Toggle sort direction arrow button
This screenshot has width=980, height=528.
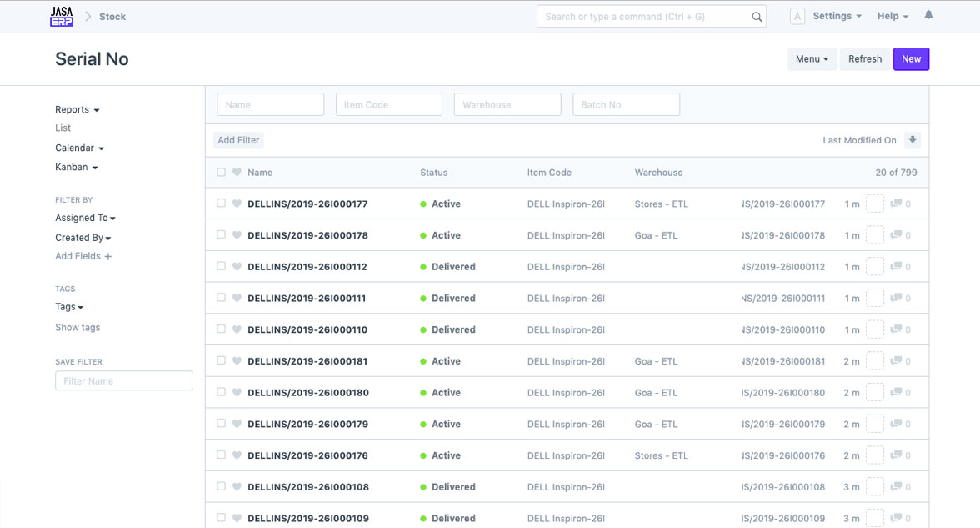tap(912, 140)
